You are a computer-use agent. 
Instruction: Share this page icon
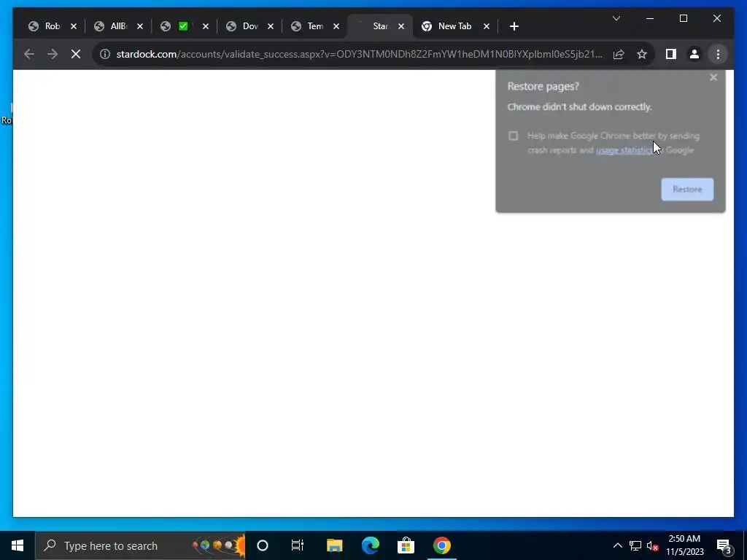coord(619,54)
